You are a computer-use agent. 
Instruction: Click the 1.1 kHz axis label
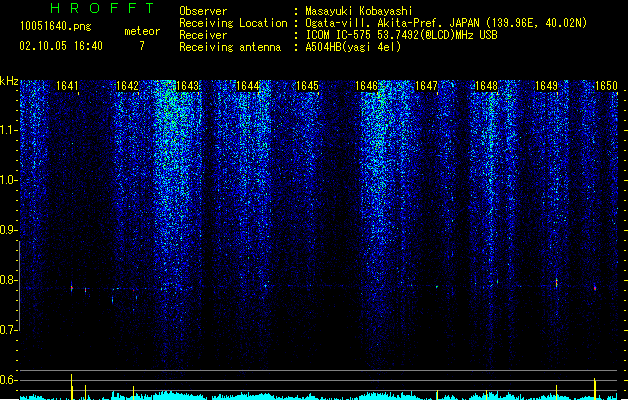point(8,130)
